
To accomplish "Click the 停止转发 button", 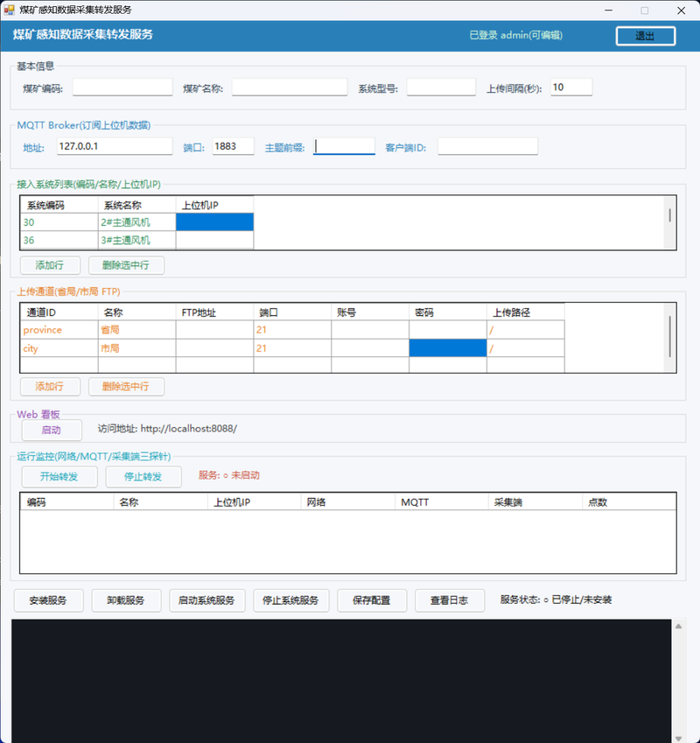I will (x=143, y=477).
